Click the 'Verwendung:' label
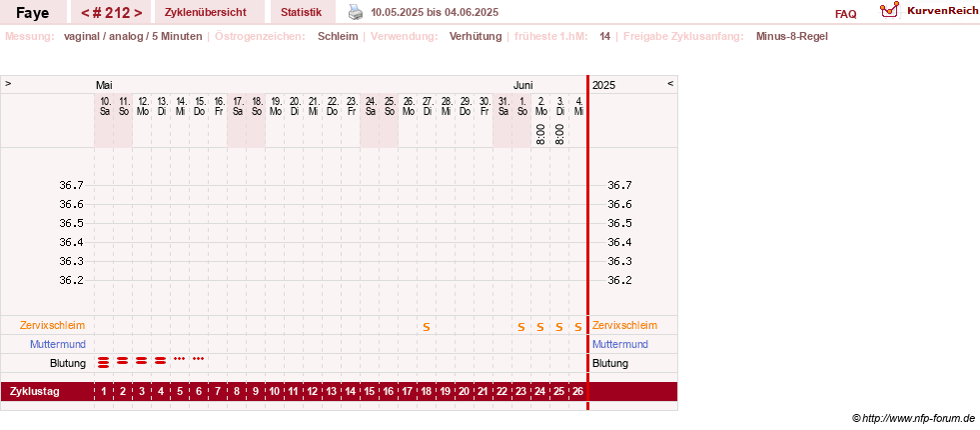980x430 pixels. 405,36
